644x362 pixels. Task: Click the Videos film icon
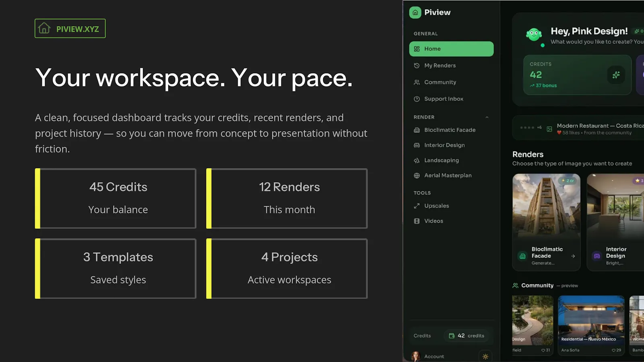point(417,221)
